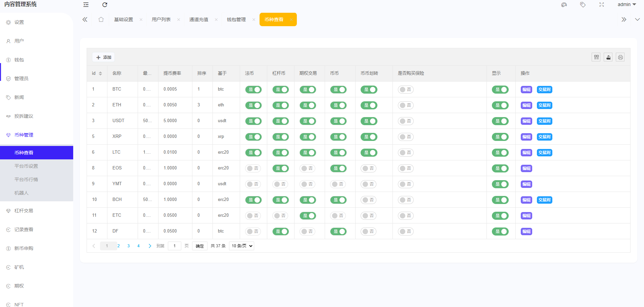Image resolution: width=644 pixels, height=307 pixels.
Task: Open the page size dropdown showing 10 条/页
Action: click(x=241, y=246)
